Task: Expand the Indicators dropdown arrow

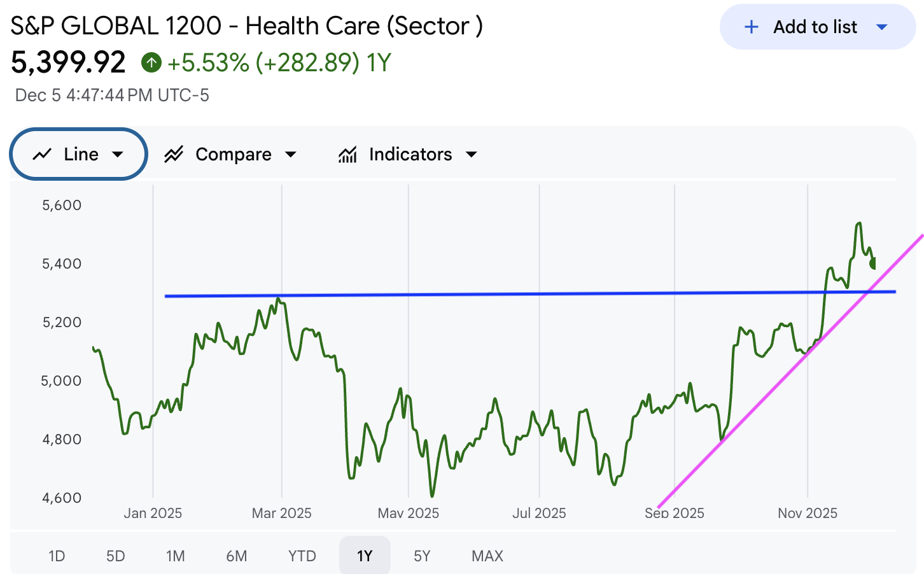Action: coord(472,154)
